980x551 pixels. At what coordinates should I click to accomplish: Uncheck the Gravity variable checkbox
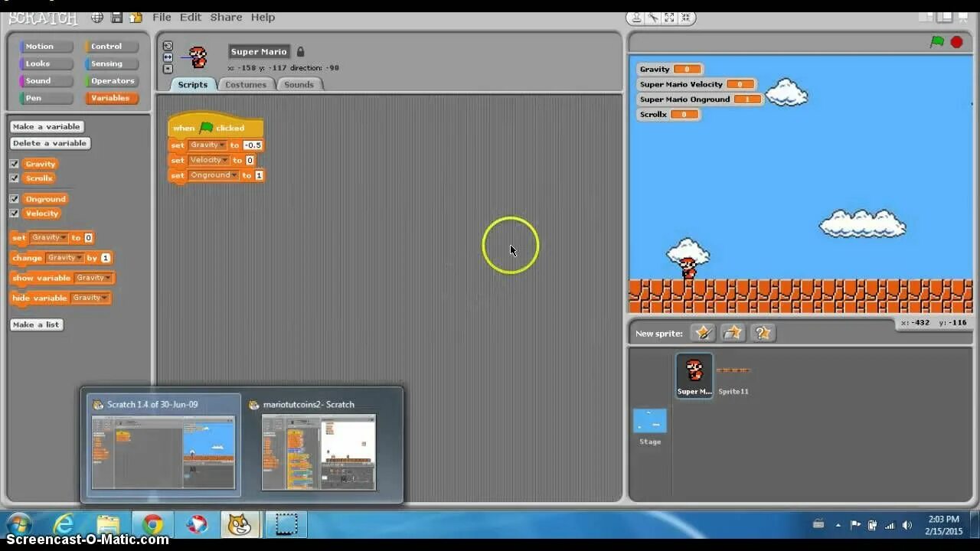pyautogui.click(x=14, y=164)
